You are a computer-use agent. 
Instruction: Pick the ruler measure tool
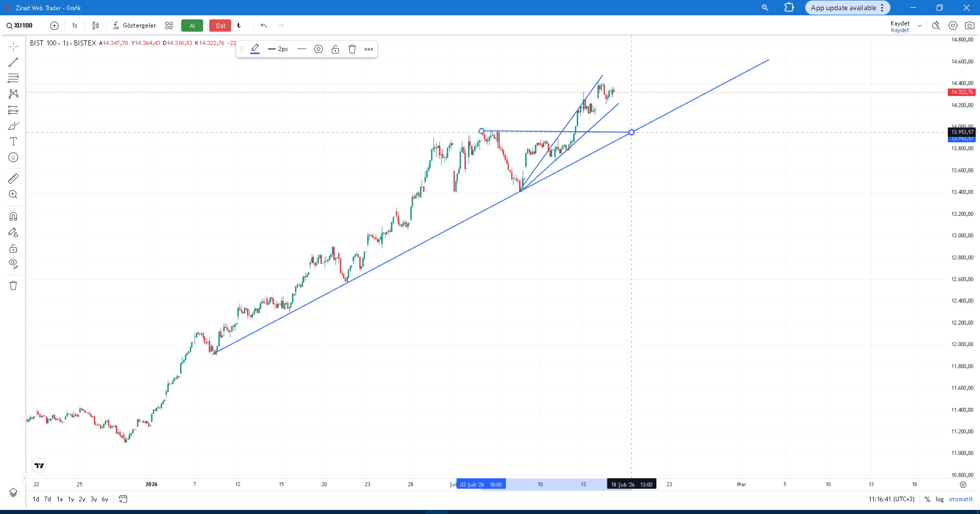tap(13, 179)
